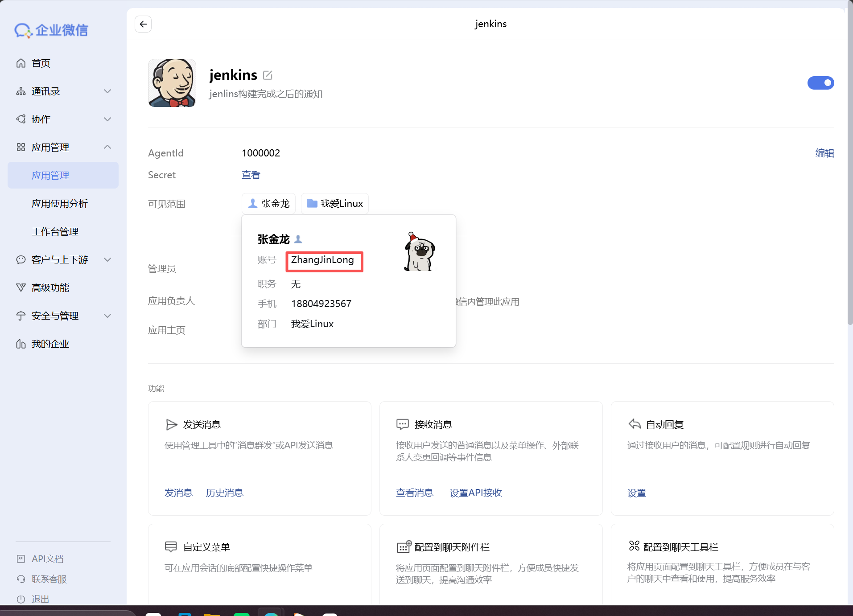Click 设置 under 自动回复
853x616 pixels.
pyautogui.click(x=637, y=493)
